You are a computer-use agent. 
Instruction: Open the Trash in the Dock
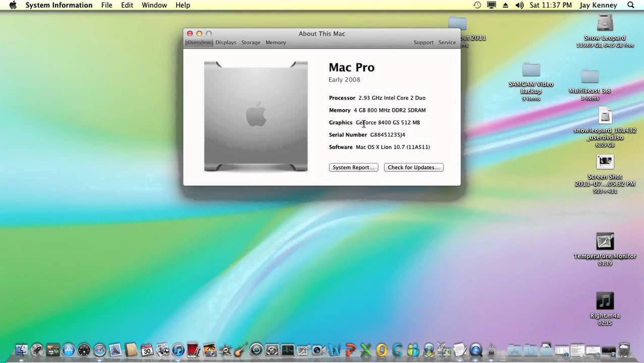624,349
